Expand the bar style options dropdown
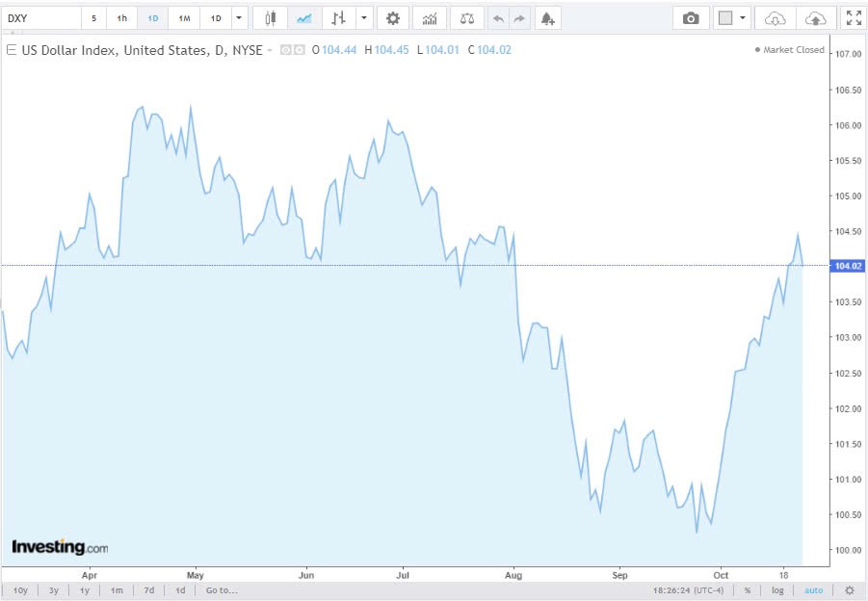This screenshot has width=868, height=601. pos(363,17)
